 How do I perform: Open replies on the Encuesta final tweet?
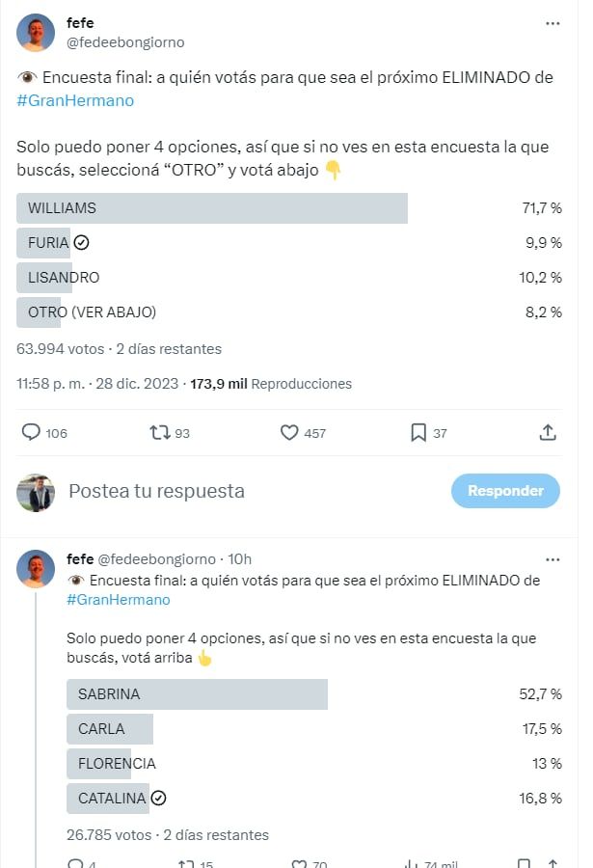pos(32,432)
